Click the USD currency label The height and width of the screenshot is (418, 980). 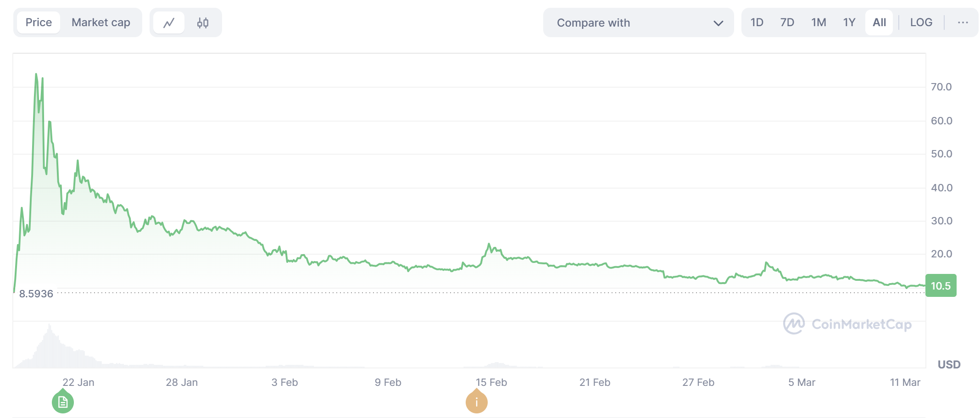949,364
